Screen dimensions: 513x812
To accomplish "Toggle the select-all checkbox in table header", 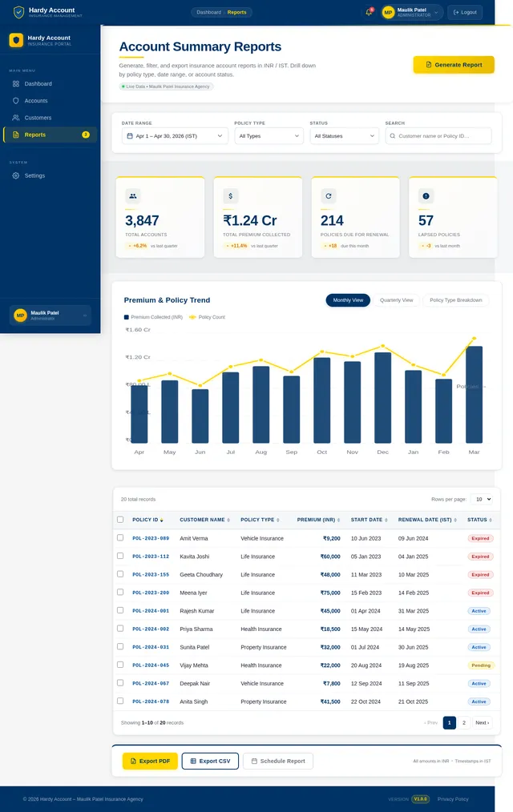I will [x=120, y=520].
